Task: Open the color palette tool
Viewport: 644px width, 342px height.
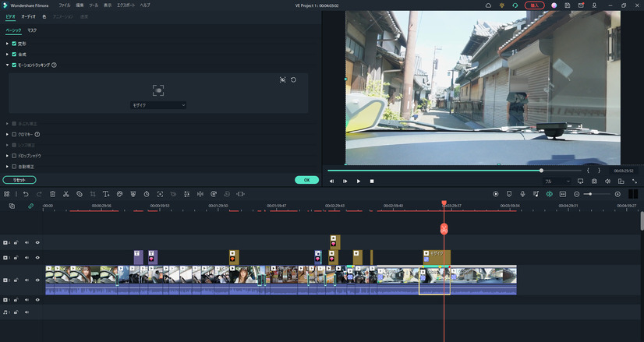Action: click(x=119, y=194)
